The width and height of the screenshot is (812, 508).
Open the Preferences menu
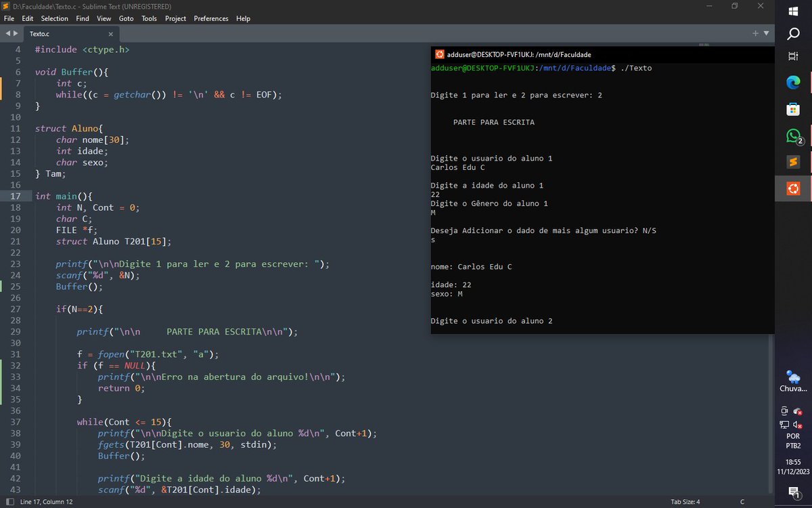211,18
